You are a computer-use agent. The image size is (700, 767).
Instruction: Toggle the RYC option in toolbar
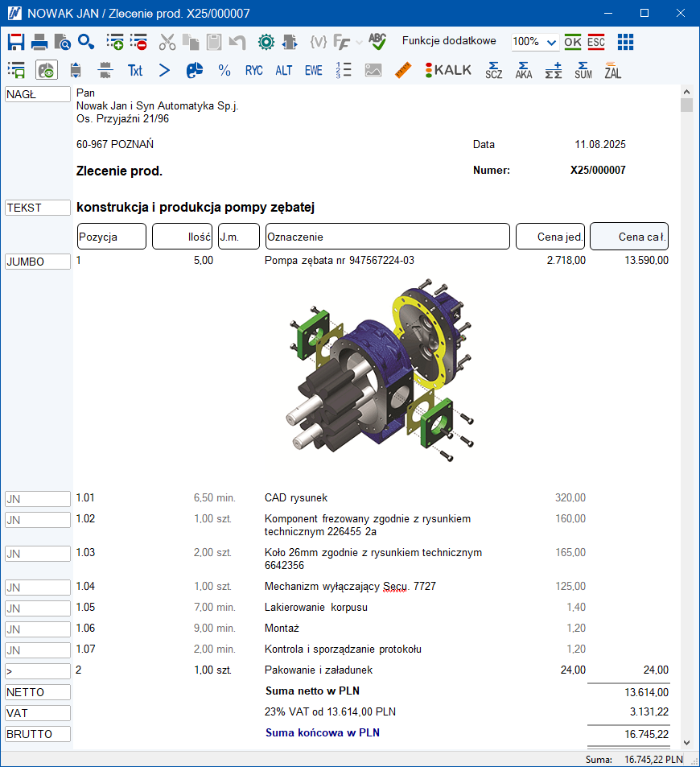click(253, 70)
